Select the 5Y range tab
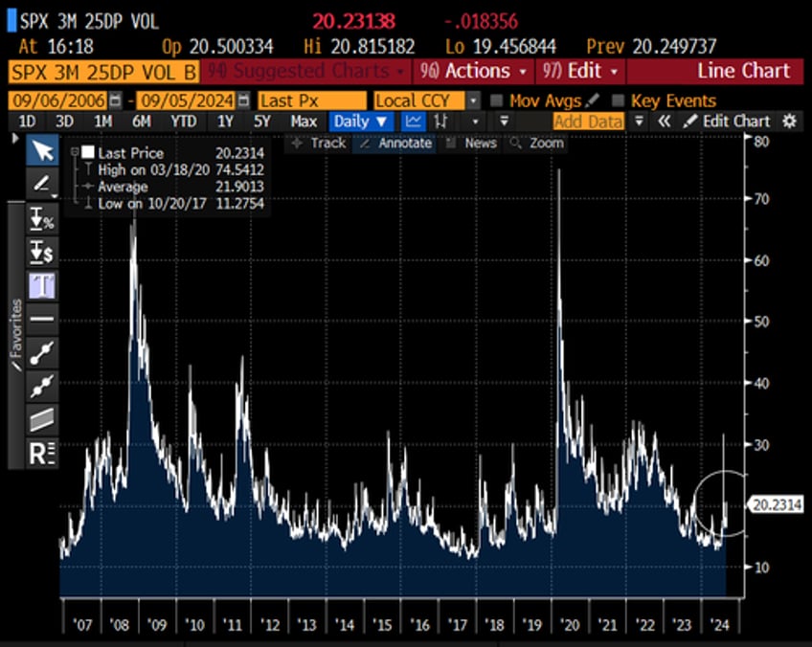The width and height of the screenshot is (812, 647). [262, 122]
